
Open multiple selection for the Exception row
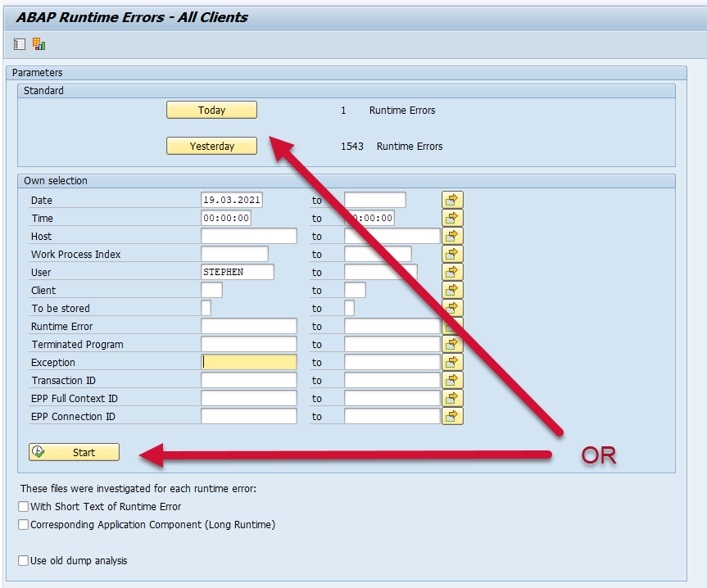click(x=452, y=362)
